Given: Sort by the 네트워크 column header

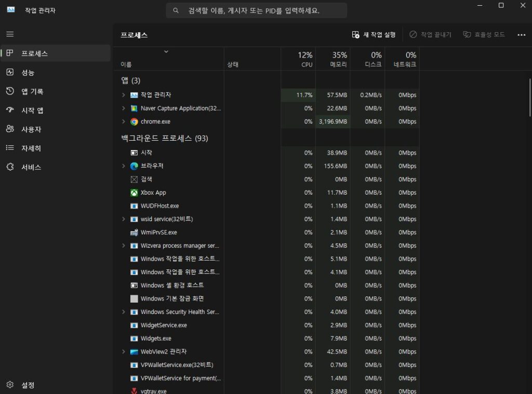Looking at the screenshot, I should [402, 59].
